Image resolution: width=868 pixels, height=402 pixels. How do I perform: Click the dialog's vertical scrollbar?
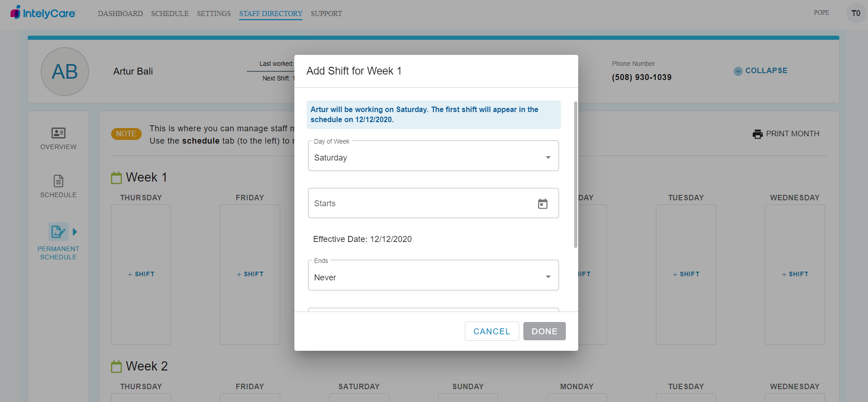pyautogui.click(x=575, y=175)
